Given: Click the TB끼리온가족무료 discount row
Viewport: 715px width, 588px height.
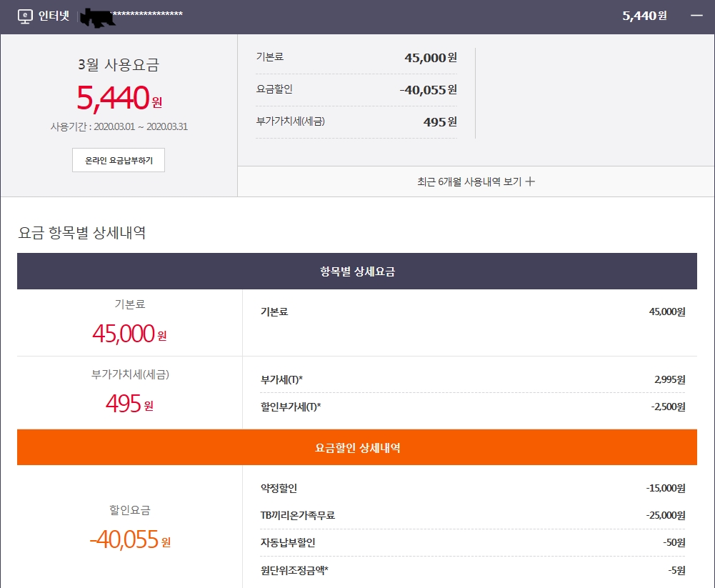Looking at the screenshot, I should point(473,515).
